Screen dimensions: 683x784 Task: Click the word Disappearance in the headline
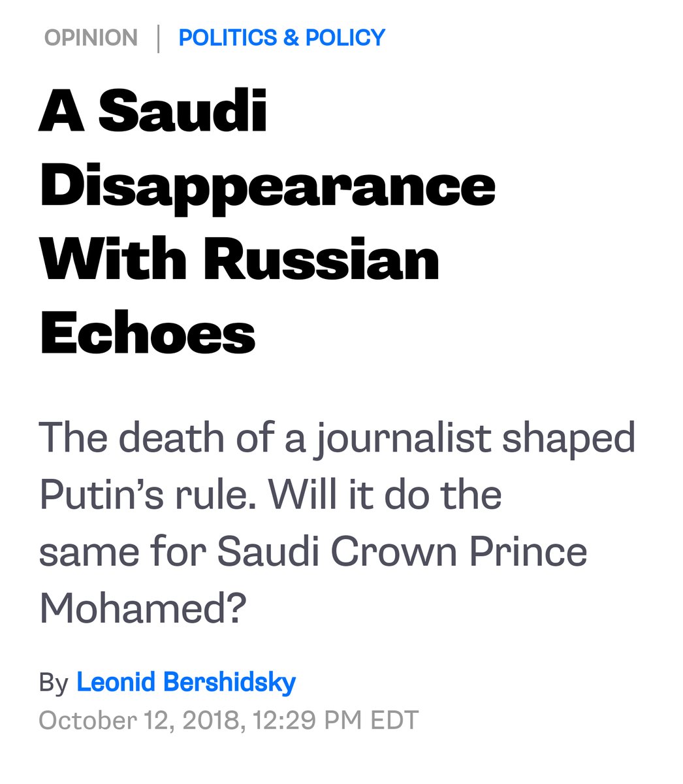(268, 186)
